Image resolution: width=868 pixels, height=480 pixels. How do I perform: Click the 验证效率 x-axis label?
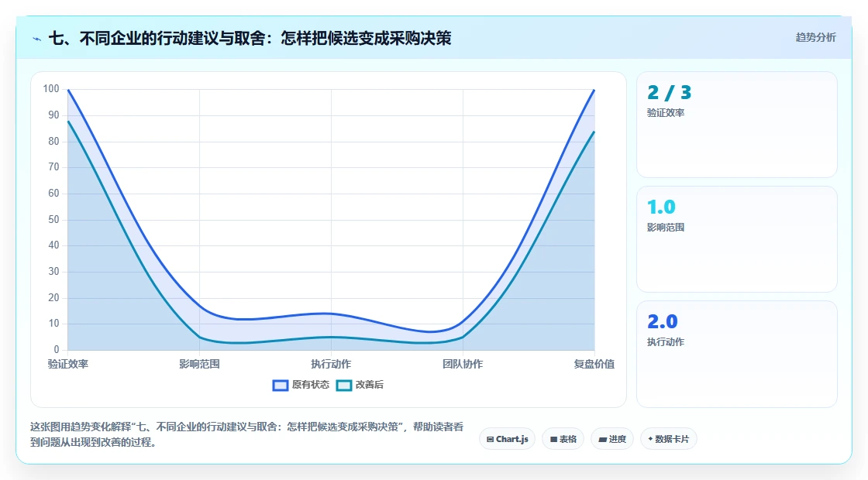[68, 364]
